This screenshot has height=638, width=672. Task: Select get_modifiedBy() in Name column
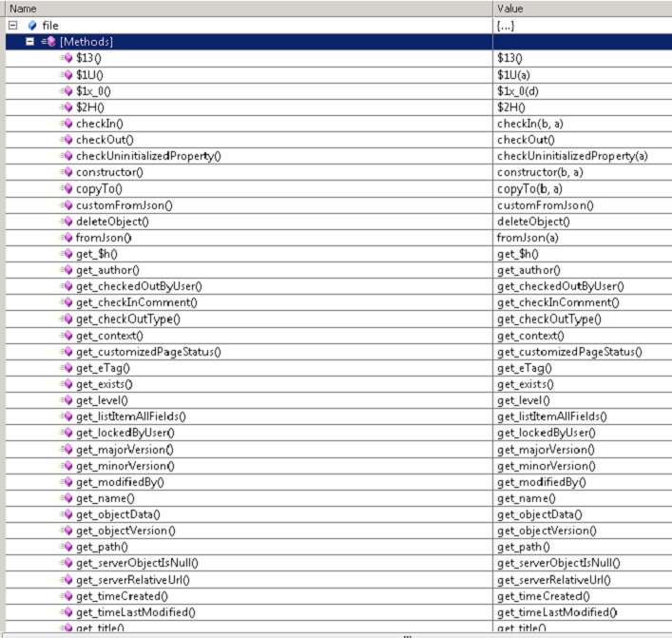tap(120, 482)
